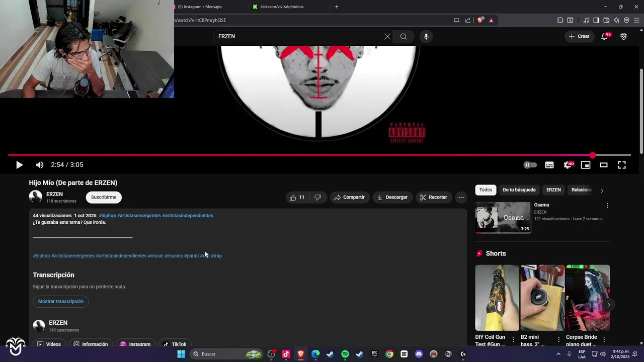Seek on the red video progress bar

tap(319, 155)
